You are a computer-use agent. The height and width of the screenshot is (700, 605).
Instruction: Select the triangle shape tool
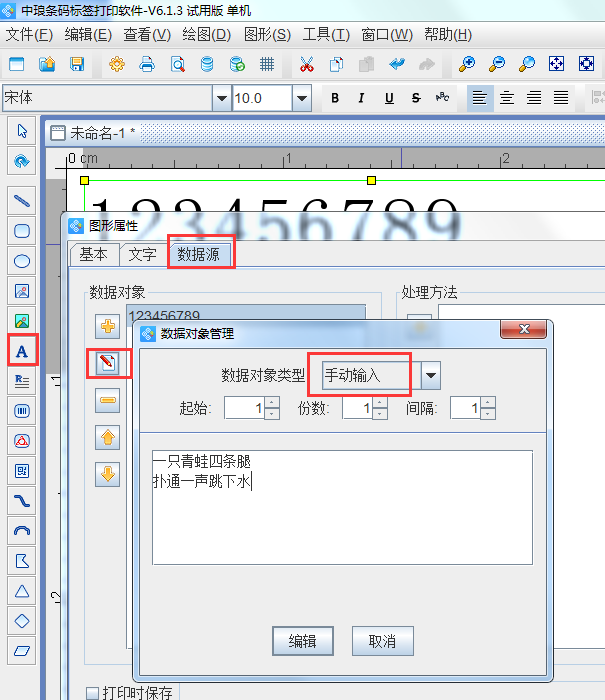click(x=22, y=591)
